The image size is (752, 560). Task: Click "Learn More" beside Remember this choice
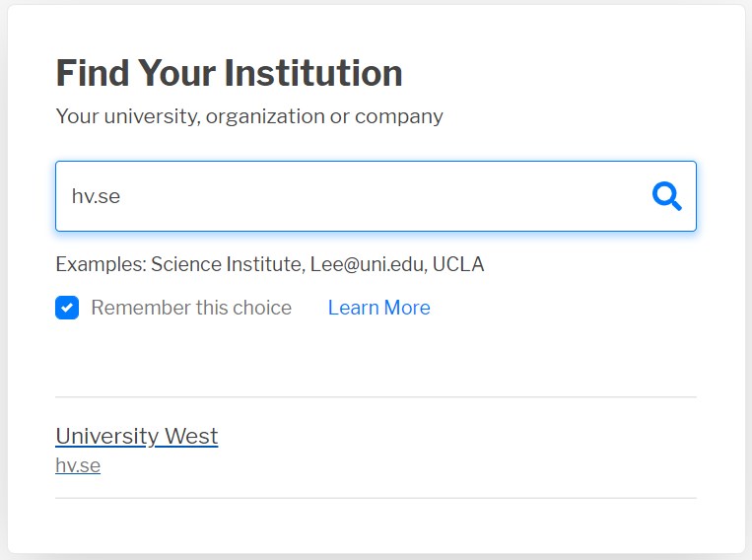point(378,308)
